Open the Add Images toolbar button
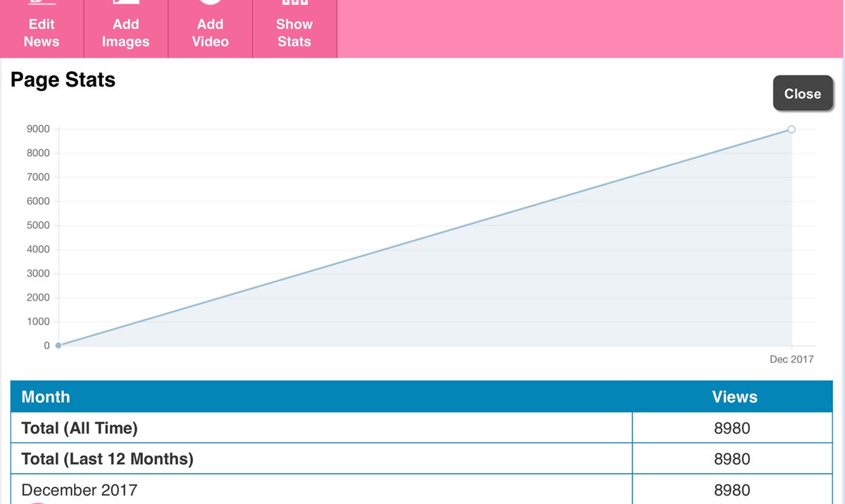The width and height of the screenshot is (845, 504). pyautogui.click(x=126, y=29)
